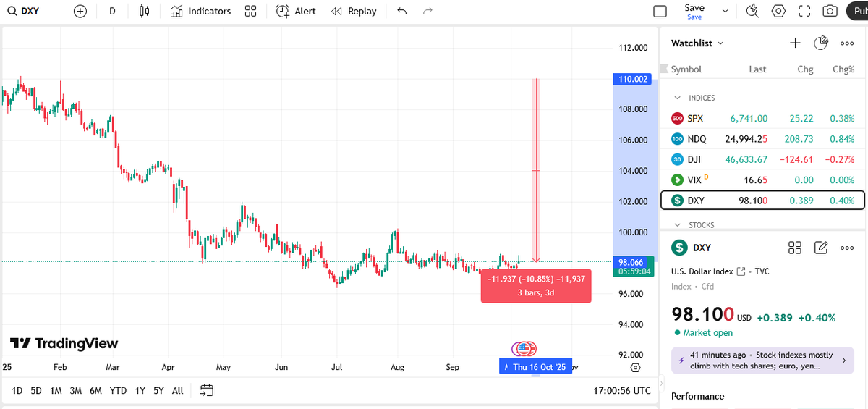Click the Performance section heading
Viewport: 868px width, 409px height.
pyautogui.click(x=697, y=396)
